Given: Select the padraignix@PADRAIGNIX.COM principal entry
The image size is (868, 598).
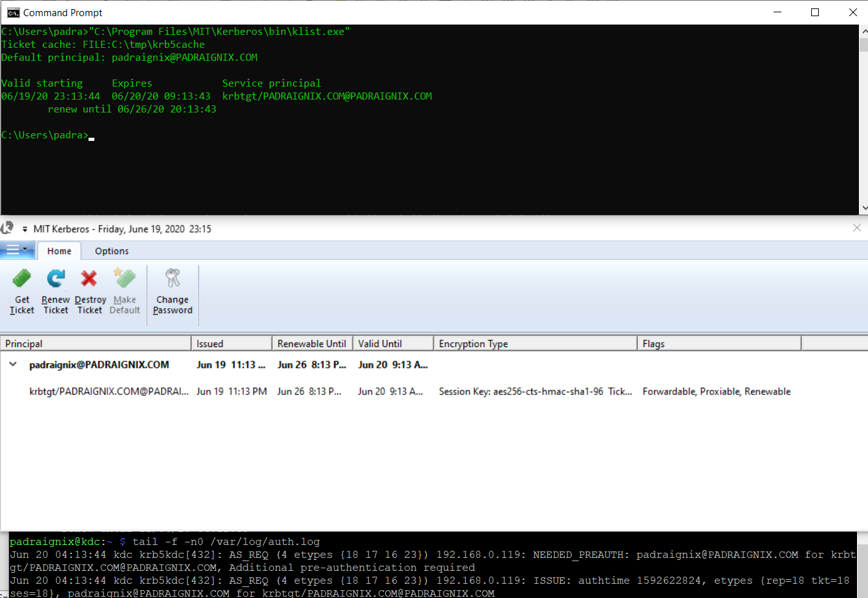Looking at the screenshot, I should (99, 365).
